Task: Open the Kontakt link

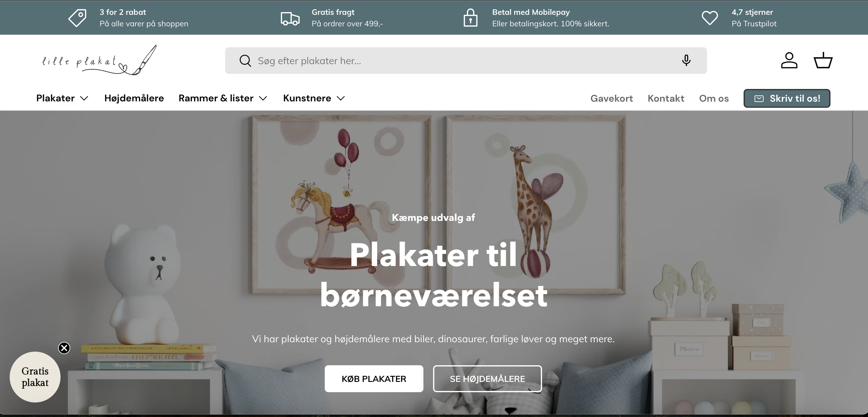Action: click(x=666, y=98)
